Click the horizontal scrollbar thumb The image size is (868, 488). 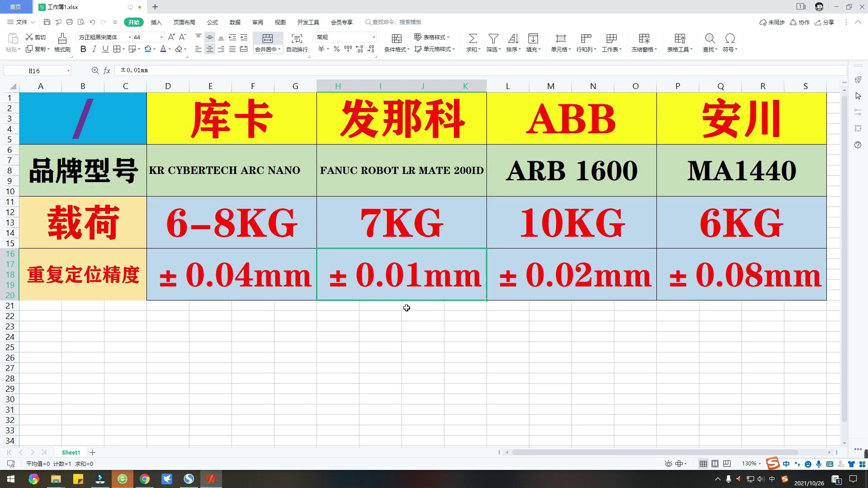[x=655, y=452]
